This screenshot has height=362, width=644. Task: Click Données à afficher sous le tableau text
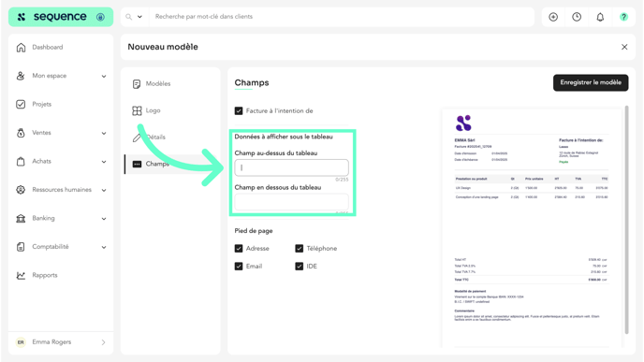pos(284,137)
